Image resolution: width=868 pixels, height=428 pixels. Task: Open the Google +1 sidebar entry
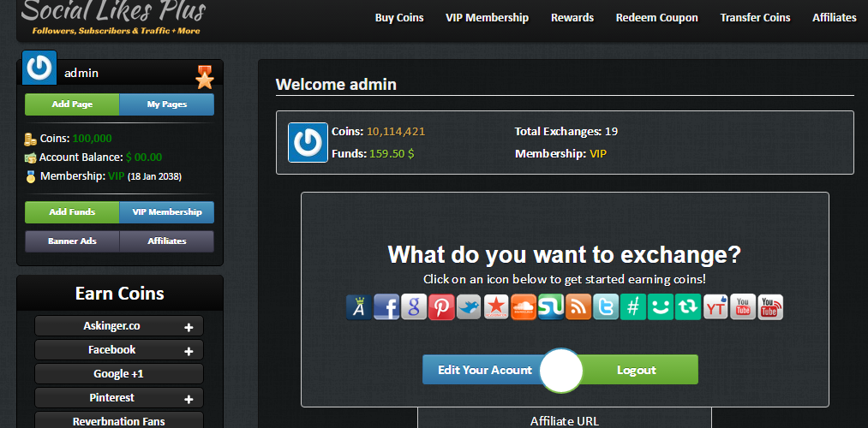point(119,374)
